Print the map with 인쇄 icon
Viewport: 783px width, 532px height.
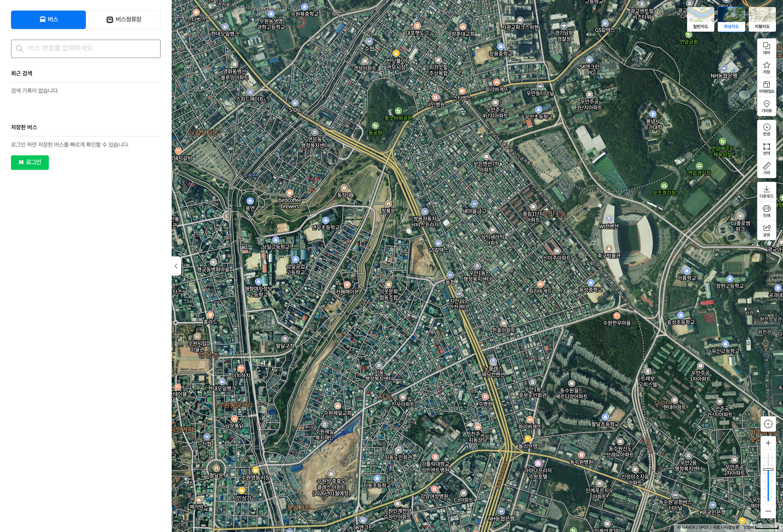pyautogui.click(x=766, y=211)
